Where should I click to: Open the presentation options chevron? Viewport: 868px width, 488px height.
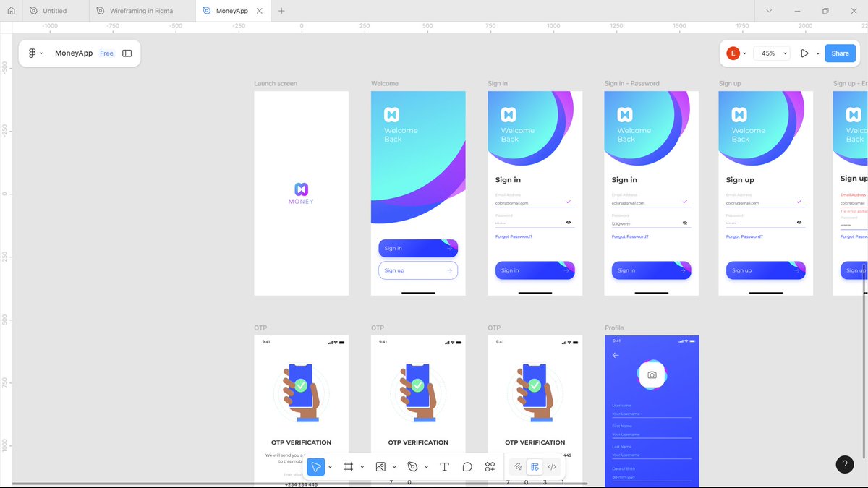(817, 53)
